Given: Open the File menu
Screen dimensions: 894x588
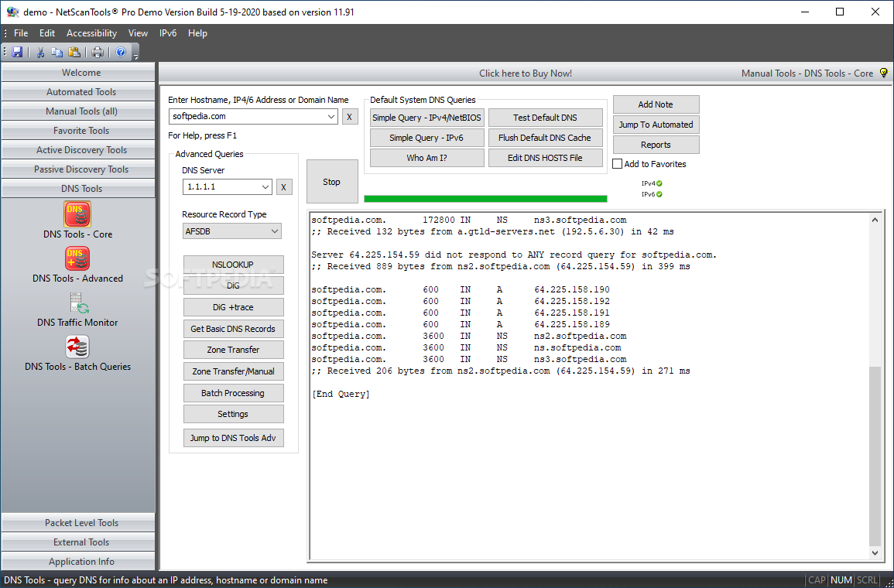Looking at the screenshot, I should [21, 33].
